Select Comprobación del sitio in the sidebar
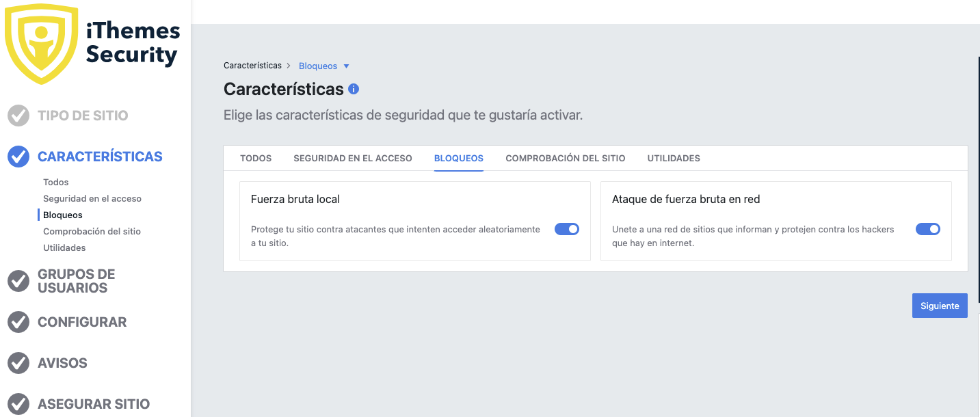The width and height of the screenshot is (980, 417). click(x=92, y=231)
